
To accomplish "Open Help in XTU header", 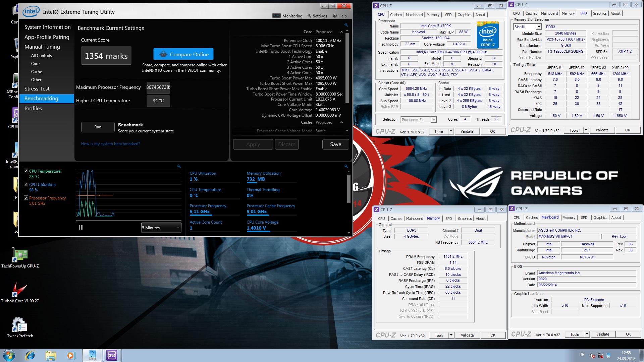I will [x=340, y=16].
